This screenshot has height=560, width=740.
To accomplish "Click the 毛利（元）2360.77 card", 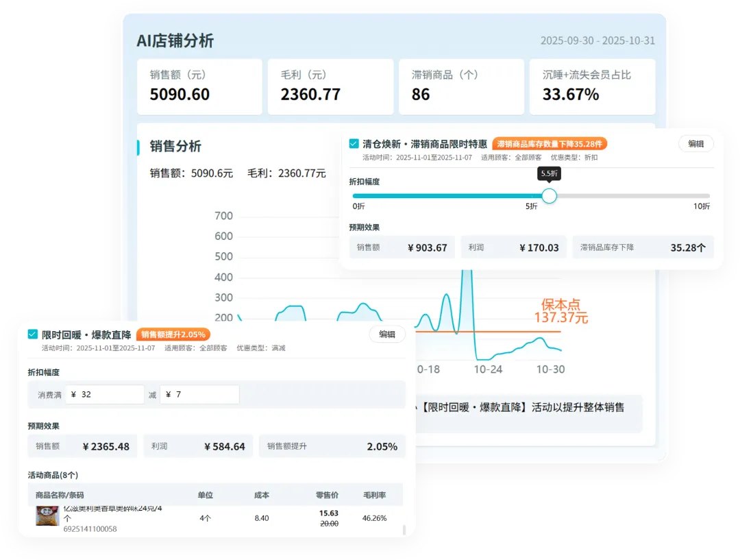I will point(330,86).
